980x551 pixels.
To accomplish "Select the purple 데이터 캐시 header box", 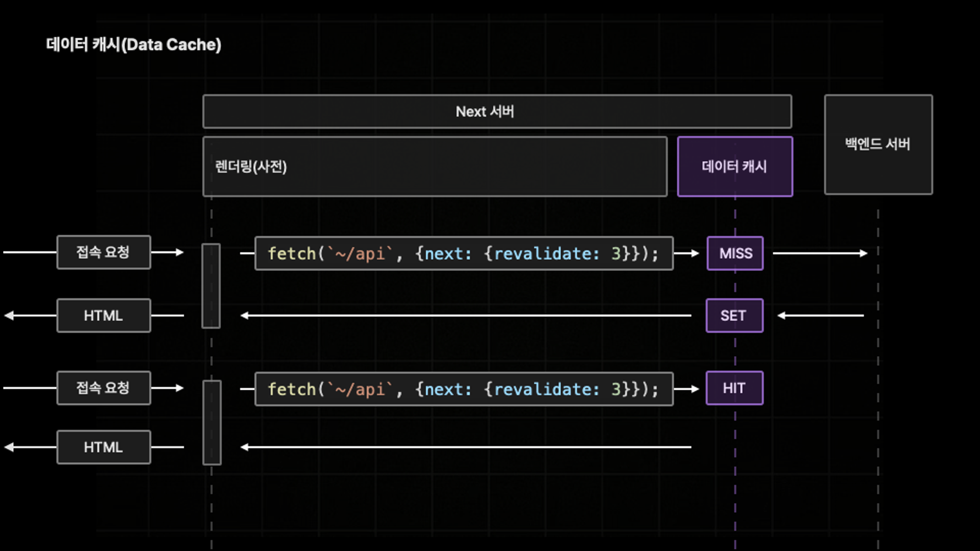I will (735, 167).
